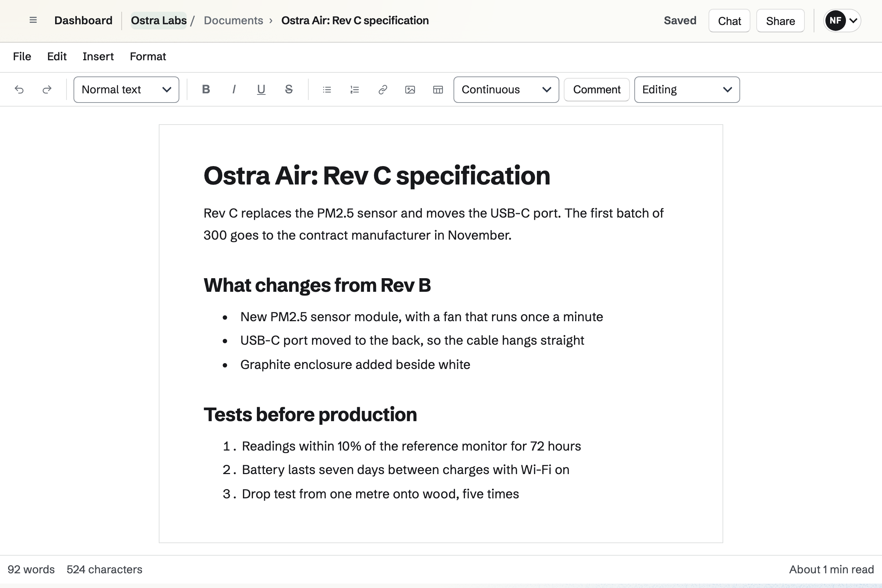Add a comment with the Comment button
The image size is (882, 588).
(x=596, y=90)
